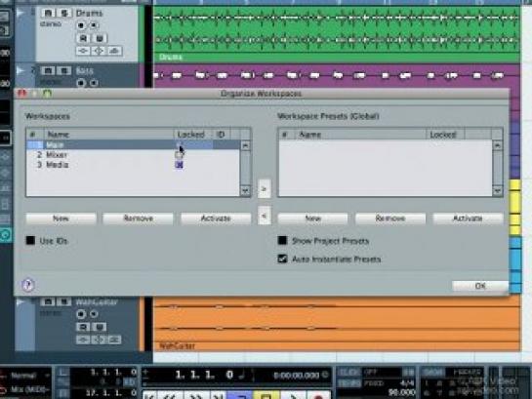The width and height of the screenshot is (532, 399).
Task: Click the transport Record button
Action: [318, 395]
